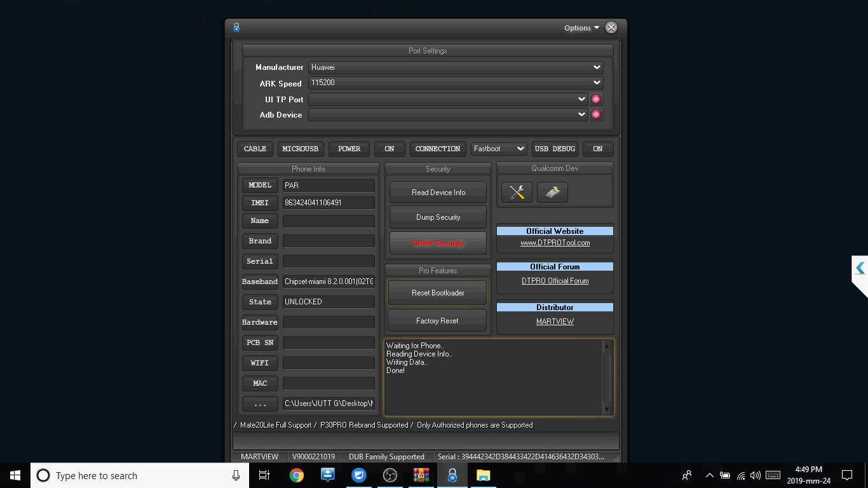Image resolution: width=868 pixels, height=488 pixels.
Task: Click the browse button labeled three dots
Action: (x=260, y=404)
